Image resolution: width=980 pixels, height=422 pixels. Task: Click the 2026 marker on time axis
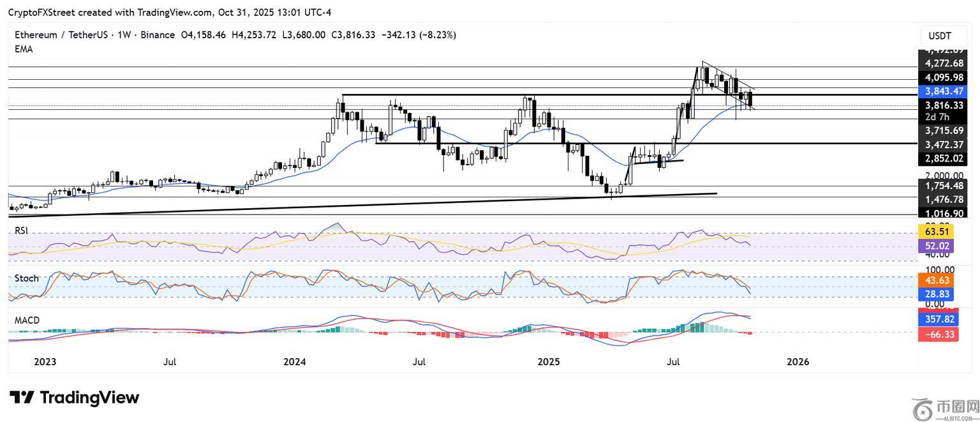coord(798,362)
